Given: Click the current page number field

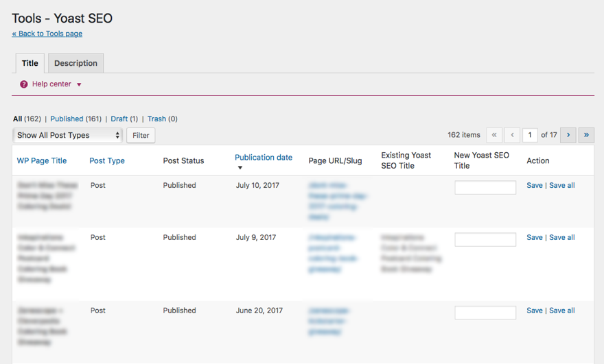Looking at the screenshot, I should pos(530,135).
